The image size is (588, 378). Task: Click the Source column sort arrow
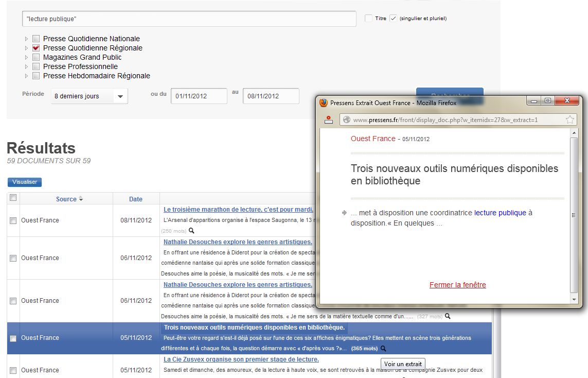(81, 199)
